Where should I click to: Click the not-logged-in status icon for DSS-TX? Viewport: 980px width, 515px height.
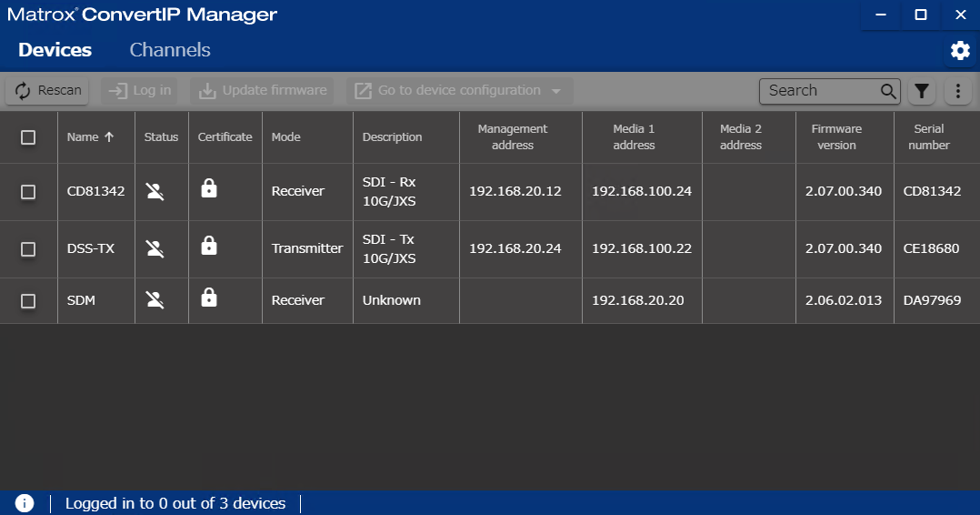[155, 249]
